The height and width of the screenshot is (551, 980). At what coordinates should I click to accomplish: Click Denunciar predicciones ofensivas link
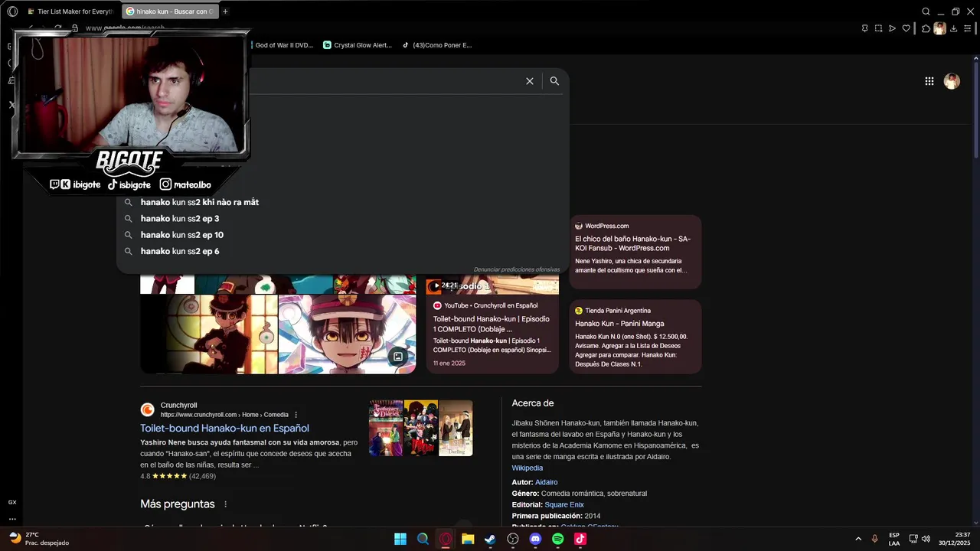pyautogui.click(x=516, y=269)
